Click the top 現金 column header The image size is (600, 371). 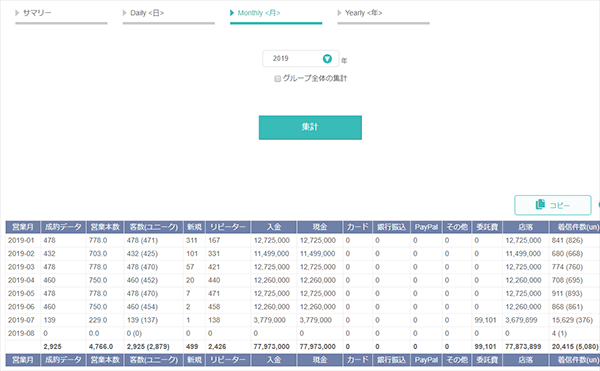(320, 227)
